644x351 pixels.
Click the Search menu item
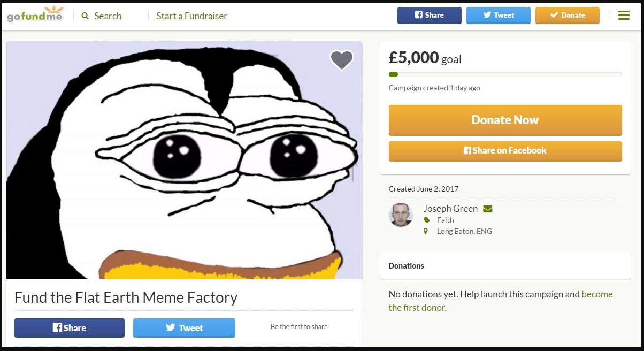tap(108, 16)
